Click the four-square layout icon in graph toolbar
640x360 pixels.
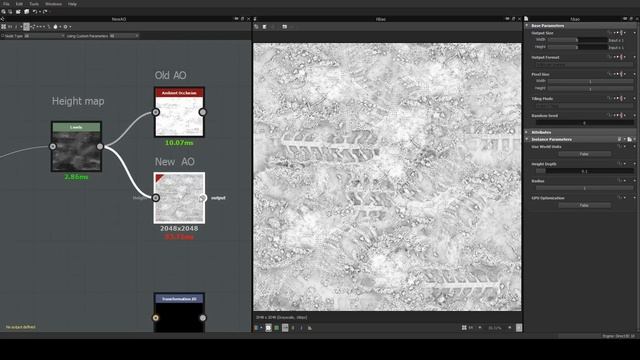[3, 27]
